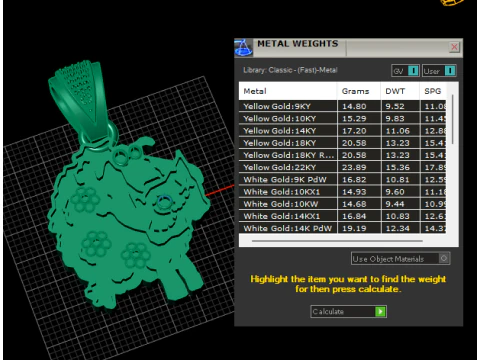Click the 23.89 grams value
This screenshot has width=480, height=360.
(x=354, y=167)
